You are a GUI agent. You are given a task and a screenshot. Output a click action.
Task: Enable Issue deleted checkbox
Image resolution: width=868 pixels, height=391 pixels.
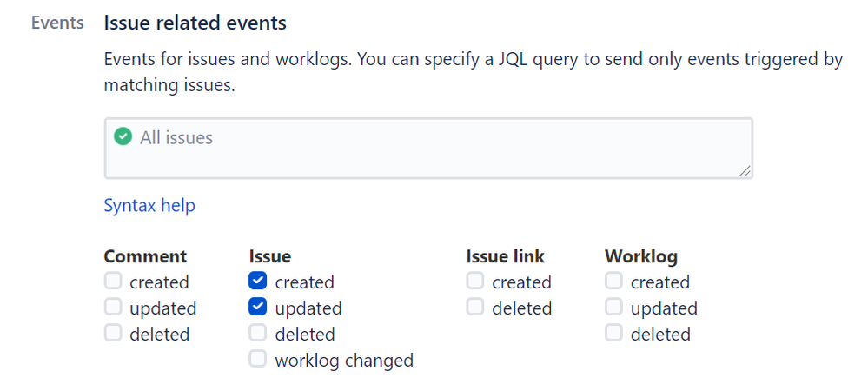pyautogui.click(x=258, y=333)
